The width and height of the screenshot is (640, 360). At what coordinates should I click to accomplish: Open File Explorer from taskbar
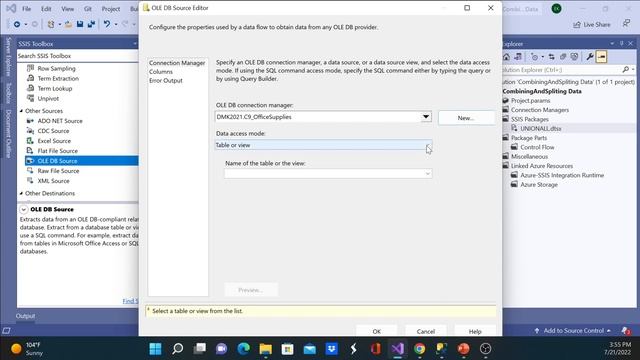265,349
